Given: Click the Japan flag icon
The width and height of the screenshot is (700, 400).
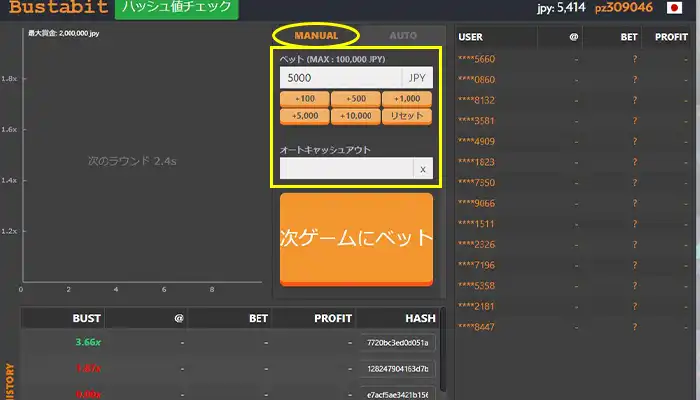Looking at the screenshot, I should pyautogui.click(x=674, y=8).
